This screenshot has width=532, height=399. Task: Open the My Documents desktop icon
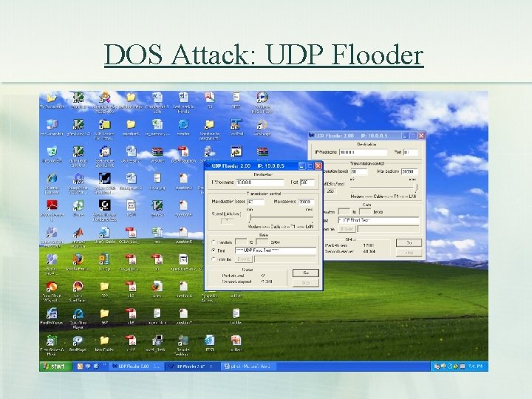click(52, 100)
